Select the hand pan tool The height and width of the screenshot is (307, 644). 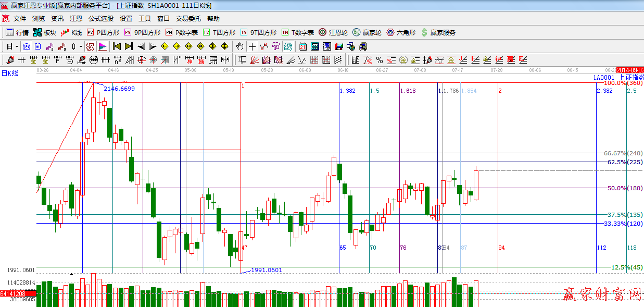click(239, 46)
